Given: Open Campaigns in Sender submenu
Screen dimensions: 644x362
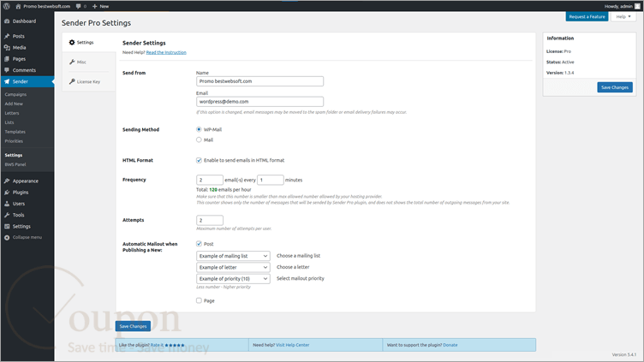Looking at the screenshot, I should tap(15, 94).
